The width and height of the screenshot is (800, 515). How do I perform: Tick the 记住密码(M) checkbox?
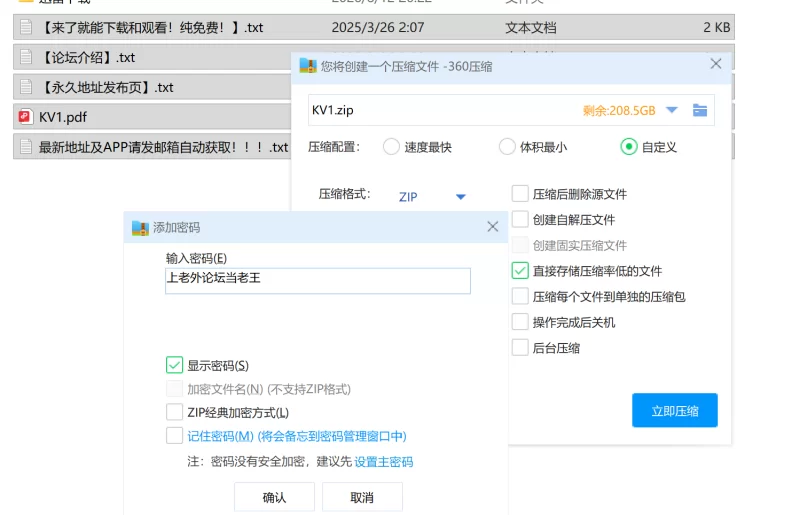(x=174, y=436)
